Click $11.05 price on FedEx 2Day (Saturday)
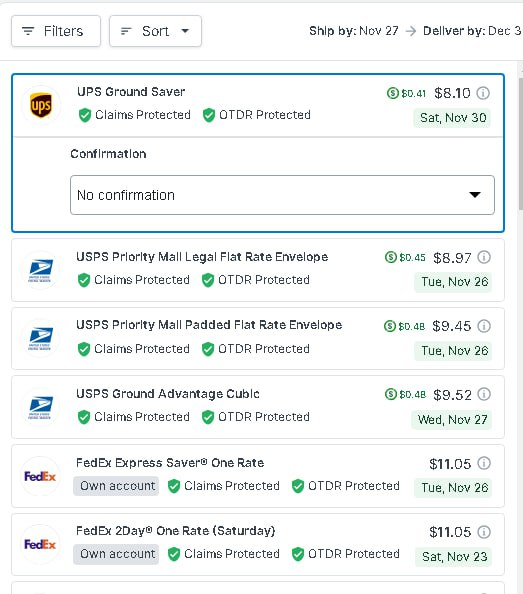This screenshot has height=594, width=523. tap(450, 532)
